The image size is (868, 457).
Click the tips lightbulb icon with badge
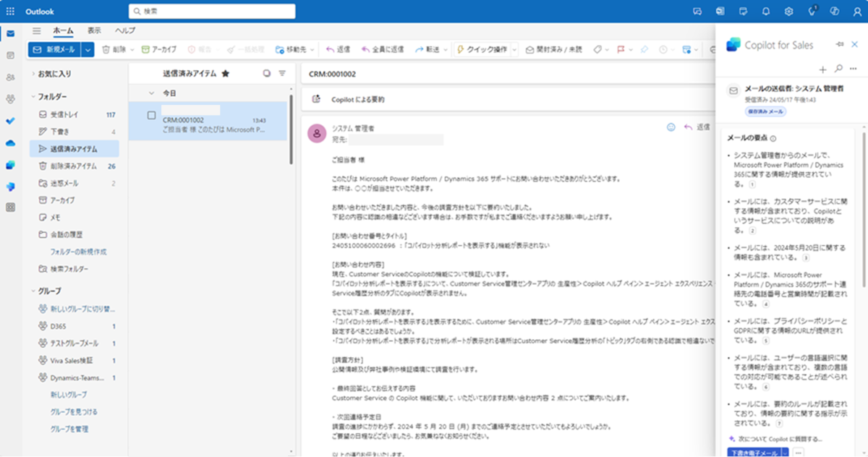tap(812, 11)
